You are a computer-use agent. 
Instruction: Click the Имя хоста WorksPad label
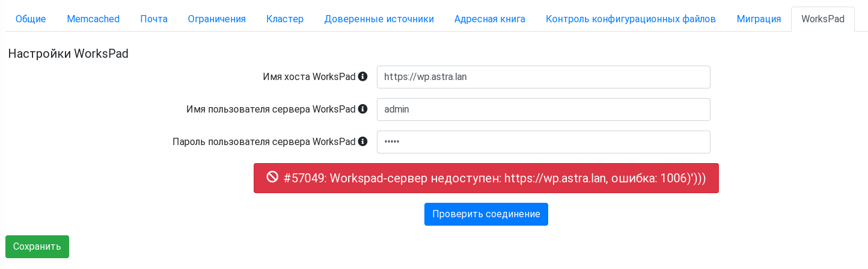click(309, 77)
